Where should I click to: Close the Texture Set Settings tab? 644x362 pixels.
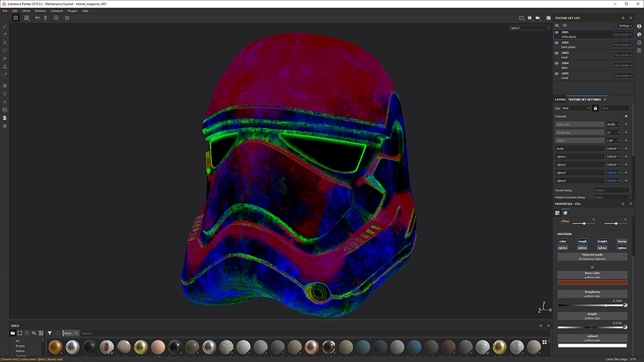[604, 99]
